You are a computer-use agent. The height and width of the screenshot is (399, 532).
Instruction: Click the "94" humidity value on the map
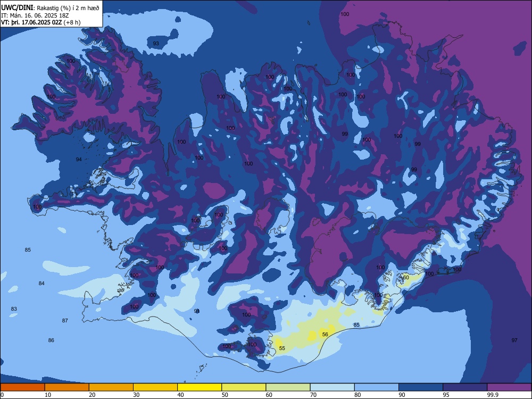point(79,159)
